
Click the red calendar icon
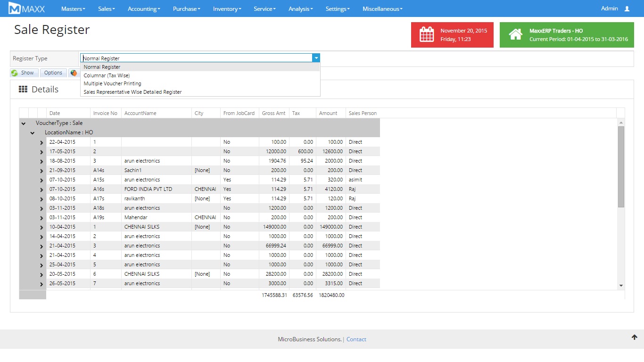(x=427, y=35)
